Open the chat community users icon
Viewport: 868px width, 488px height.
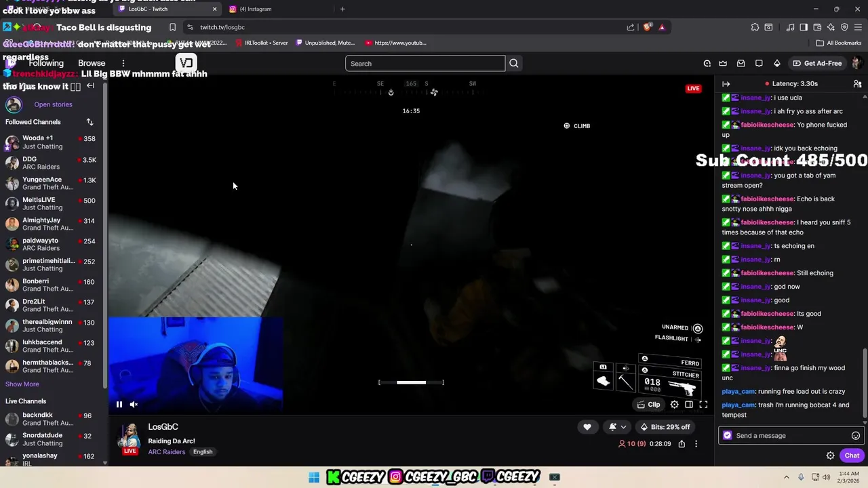(x=857, y=83)
